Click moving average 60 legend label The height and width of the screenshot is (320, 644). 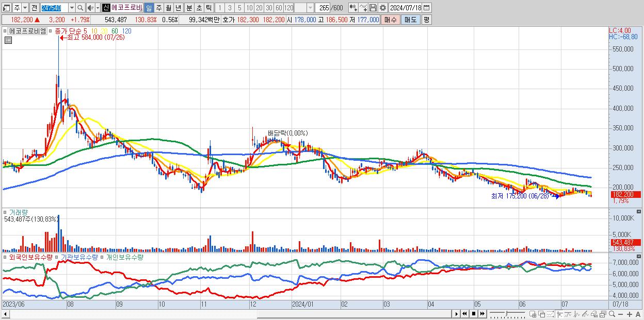(115, 31)
